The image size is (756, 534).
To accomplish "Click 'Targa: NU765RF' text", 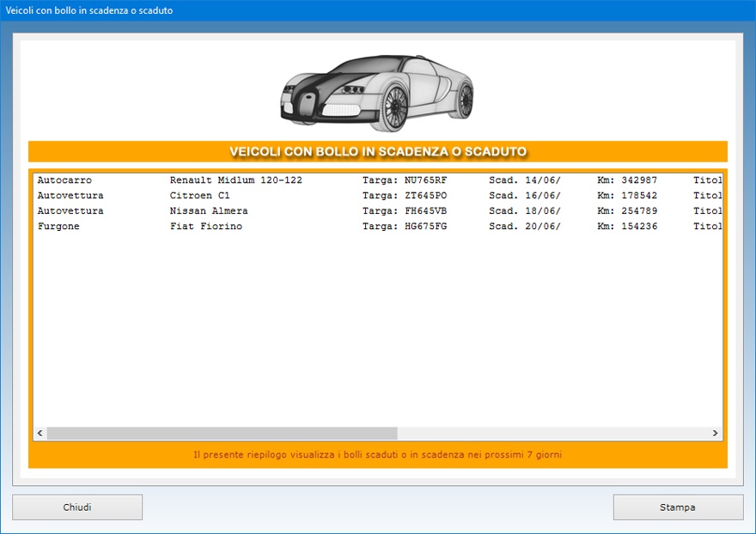I will coord(405,179).
